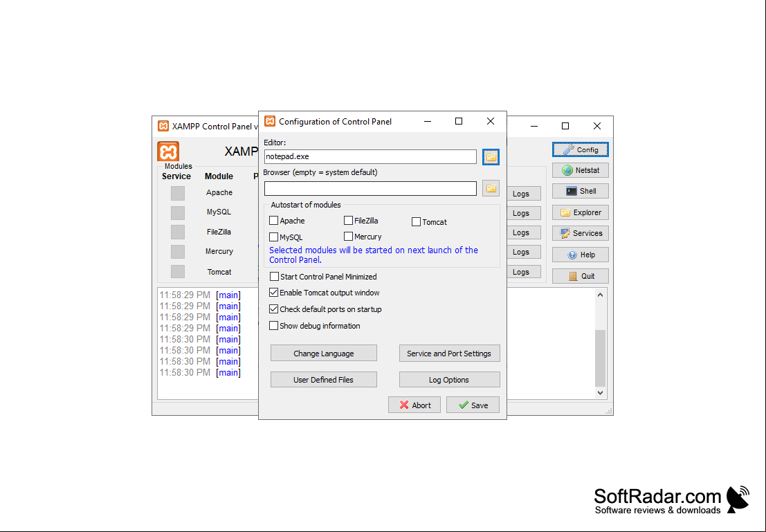Open Services from the XAMPP Control Panel
Image resolution: width=766 pixels, height=532 pixels.
coord(581,233)
